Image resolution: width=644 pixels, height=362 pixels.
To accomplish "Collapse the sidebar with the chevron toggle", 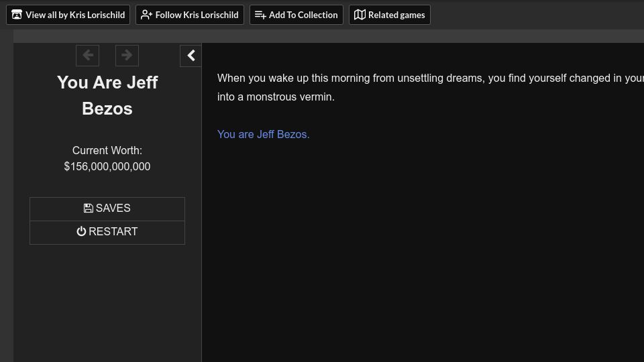I will (191, 56).
